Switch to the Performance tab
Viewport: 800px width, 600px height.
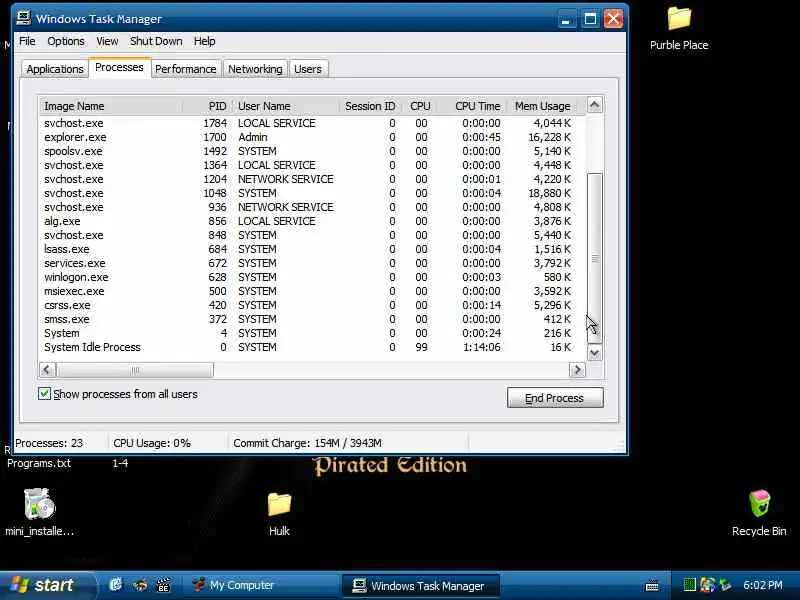point(186,69)
